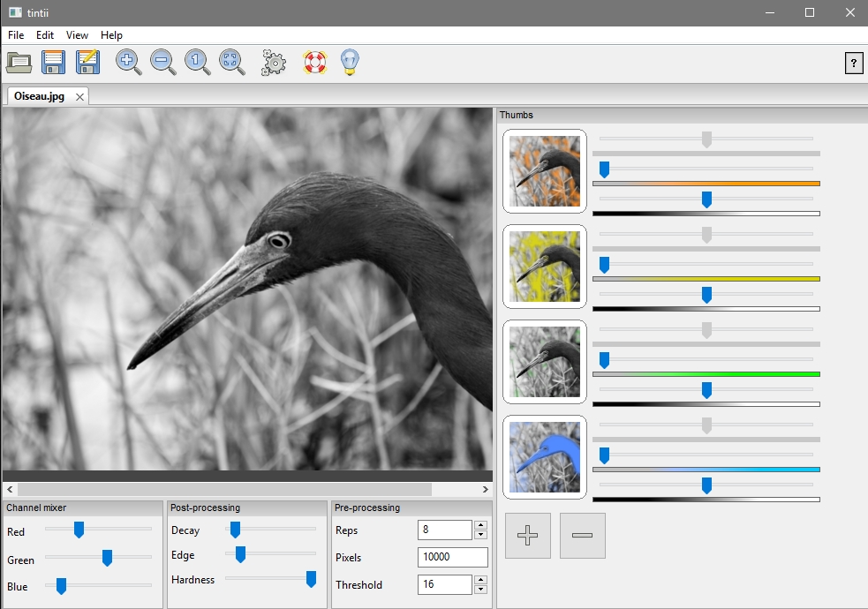Open the File menu
The height and width of the screenshot is (609, 868).
(16, 35)
